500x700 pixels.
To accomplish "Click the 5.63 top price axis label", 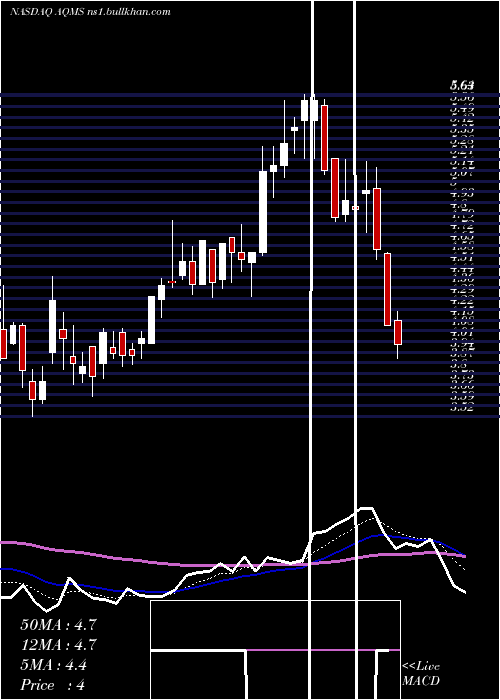I will click(462, 85).
